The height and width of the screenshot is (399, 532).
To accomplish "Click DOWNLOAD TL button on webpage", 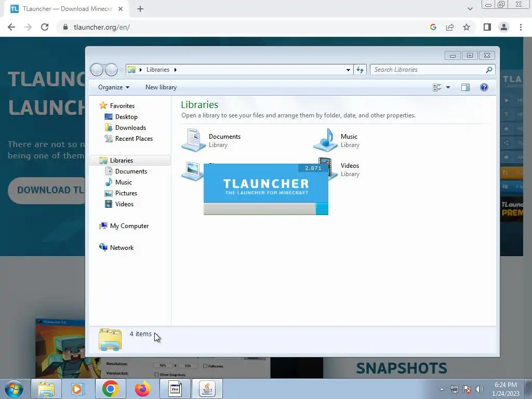I will coord(46,190).
